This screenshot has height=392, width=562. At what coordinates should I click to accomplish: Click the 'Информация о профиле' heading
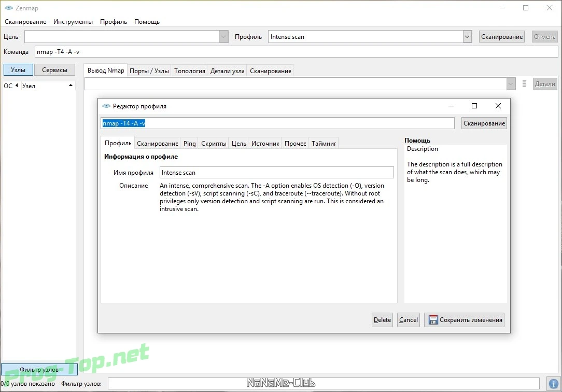[141, 157]
